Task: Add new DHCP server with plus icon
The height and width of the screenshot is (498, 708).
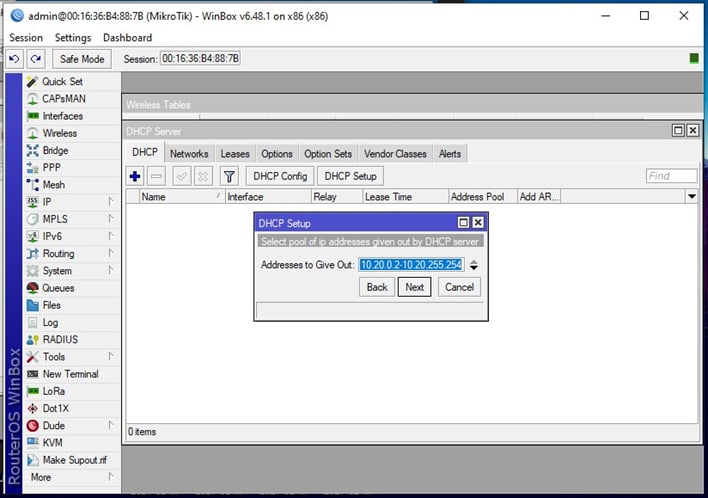Action: tap(135, 176)
